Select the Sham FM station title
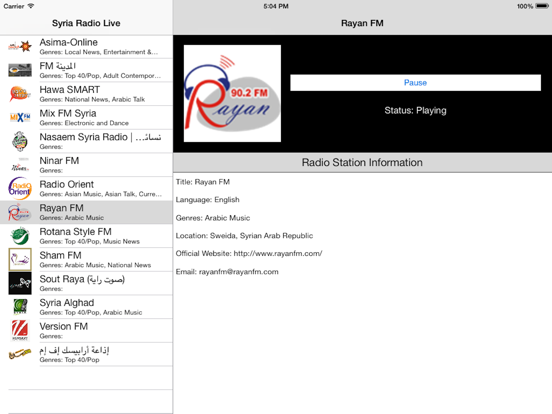Screen dimensions: 552x414 coord(61,255)
